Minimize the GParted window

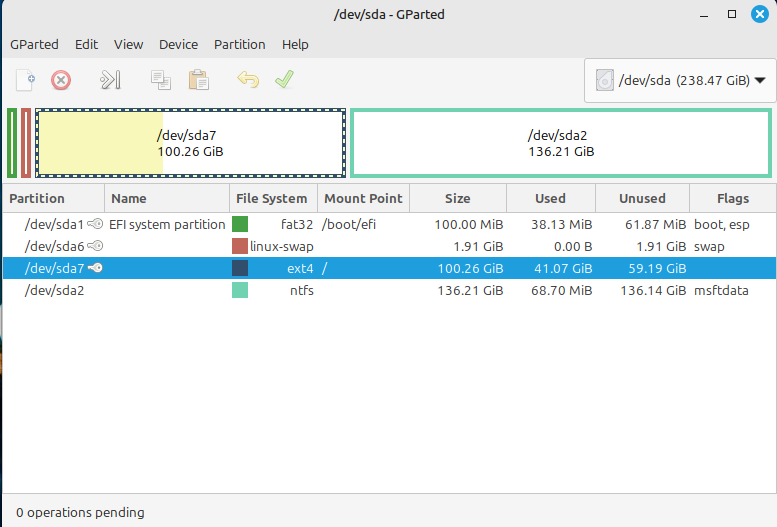704,15
